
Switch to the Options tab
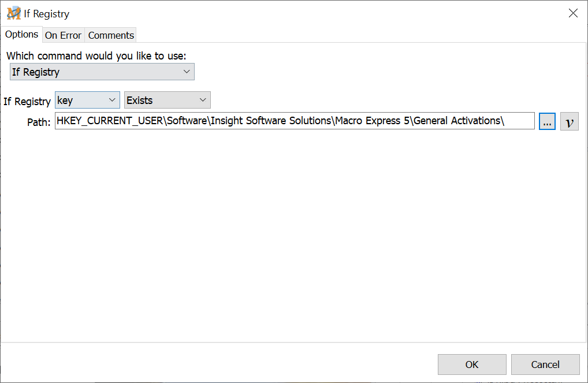22,35
